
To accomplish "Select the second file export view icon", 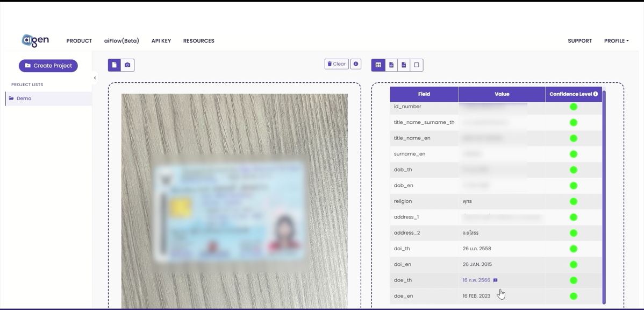I will pos(403,65).
